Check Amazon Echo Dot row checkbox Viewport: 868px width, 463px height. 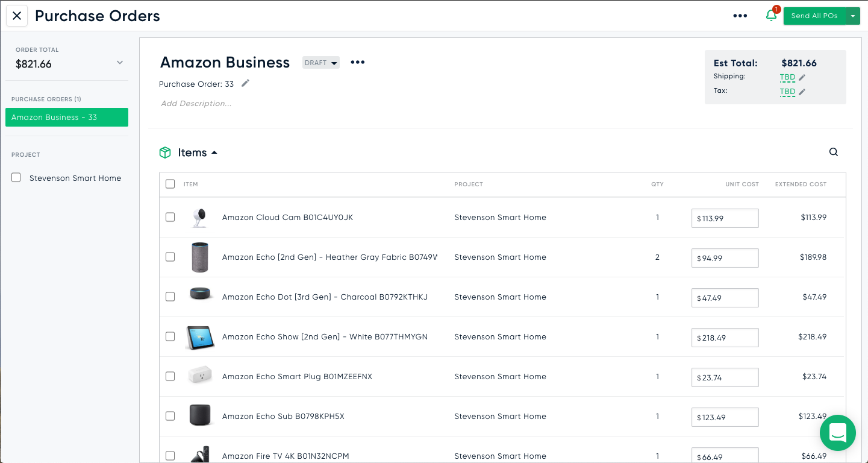[170, 297]
